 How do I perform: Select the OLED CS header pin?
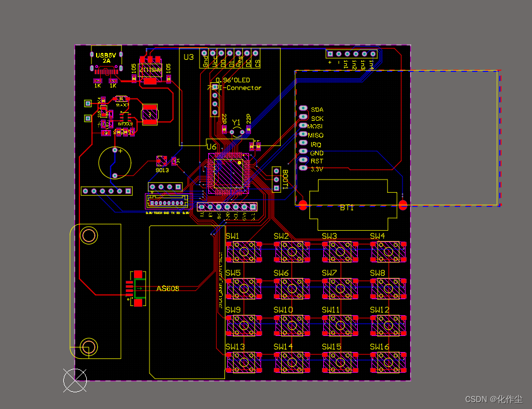pos(255,53)
